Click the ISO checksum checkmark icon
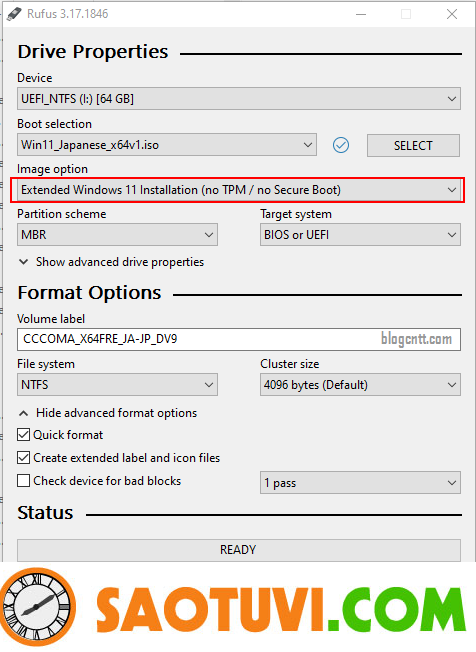The width and height of the screenshot is (476, 652). [341, 145]
